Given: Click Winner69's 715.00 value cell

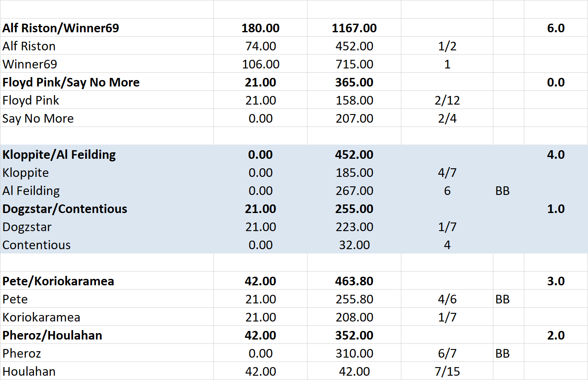Looking at the screenshot, I should (x=354, y=65).
